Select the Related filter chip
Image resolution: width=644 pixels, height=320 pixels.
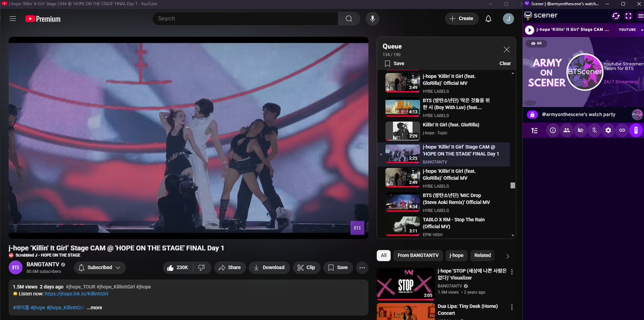[482, 256]
